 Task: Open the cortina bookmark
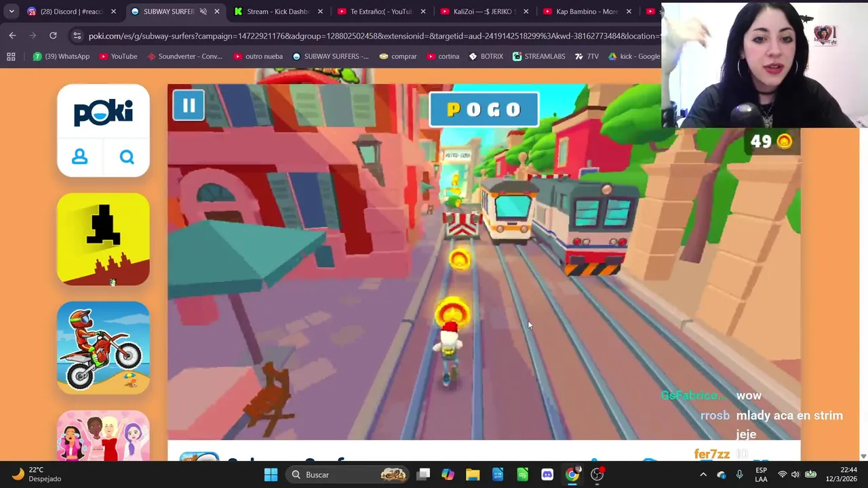tap(442, 56)
